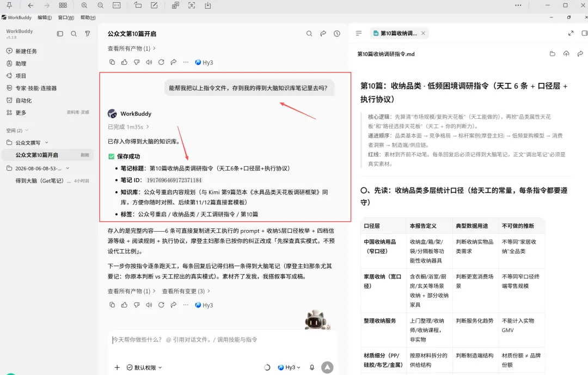
Task: Show image at actual size (1:1) in viewer
Action: (117, 5)
